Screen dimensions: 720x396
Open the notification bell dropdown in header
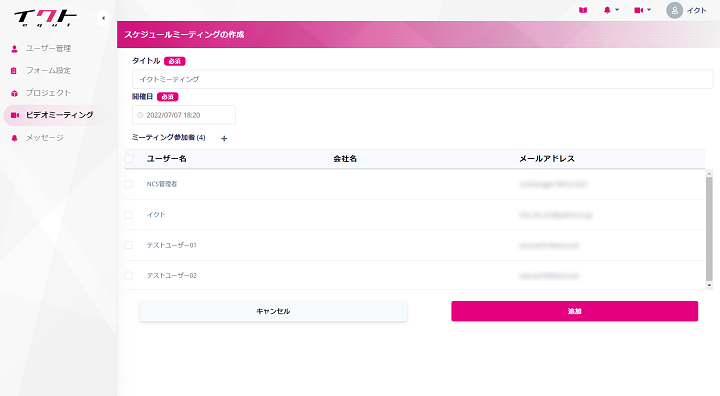[611, 10]
